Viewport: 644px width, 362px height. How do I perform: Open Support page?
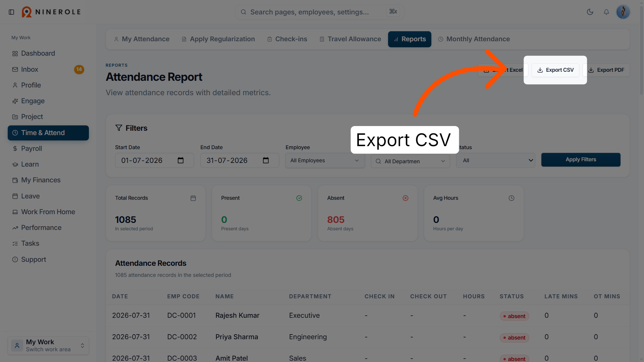(x=48, y=259)
